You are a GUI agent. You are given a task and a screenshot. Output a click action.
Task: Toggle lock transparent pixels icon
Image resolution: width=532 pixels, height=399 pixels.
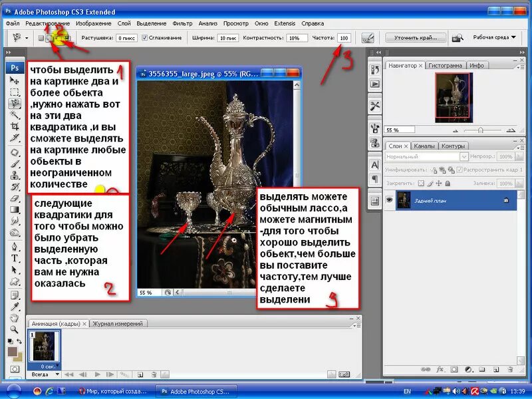[x=421, y=184]
